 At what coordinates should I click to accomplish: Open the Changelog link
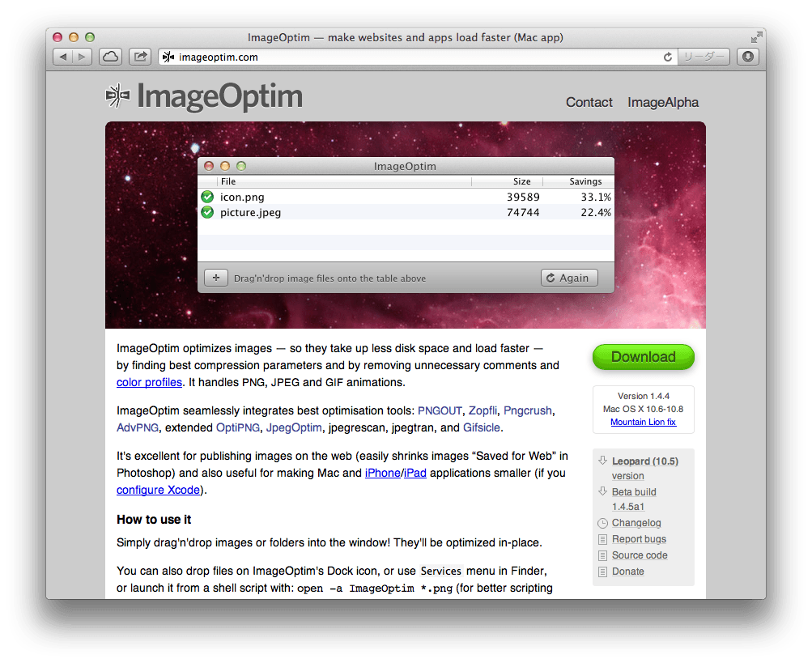pos(636,523)
